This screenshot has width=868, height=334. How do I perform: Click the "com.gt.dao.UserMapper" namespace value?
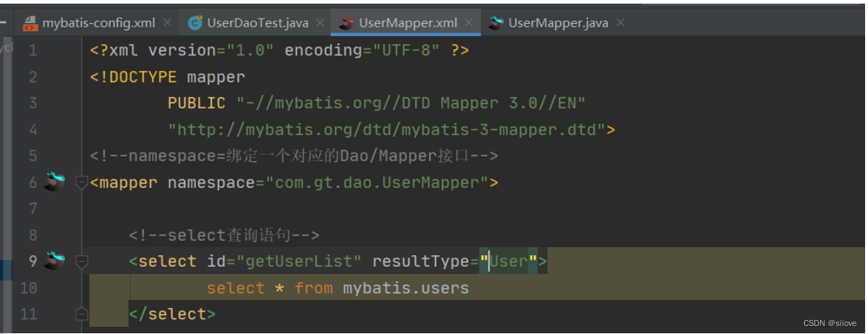(377, 182)
